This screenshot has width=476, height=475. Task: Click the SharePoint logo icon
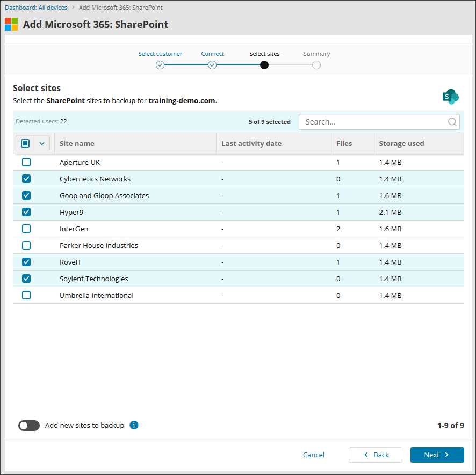pos(451,97)
